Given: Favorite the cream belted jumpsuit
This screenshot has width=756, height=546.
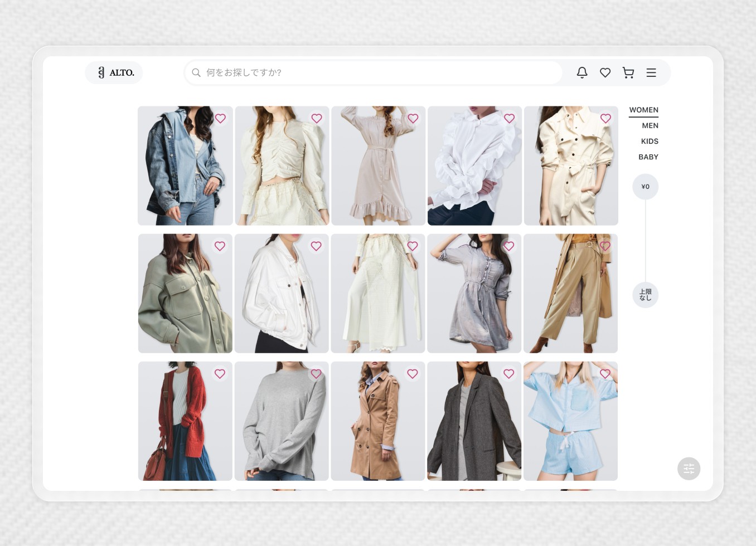Looking at the screenshot, I should tap(606, 119).
